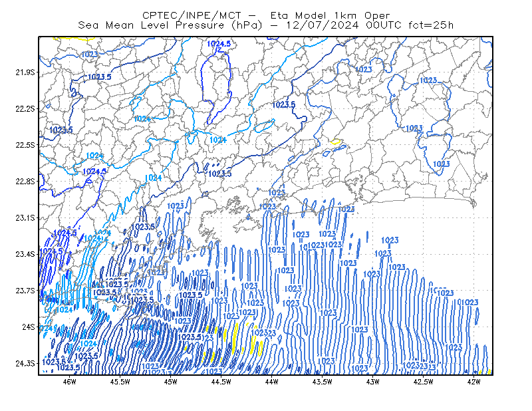The width and height of the screenshot is (532, 411).
Task: Pick the 43.5W longitude axis label
Action: (x=323, y=382)
